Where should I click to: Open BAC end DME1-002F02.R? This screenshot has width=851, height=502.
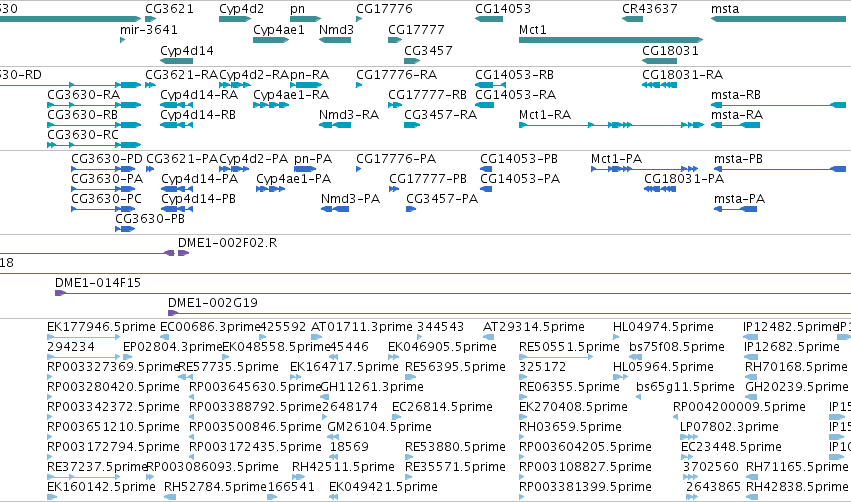[x=227, y=243]
